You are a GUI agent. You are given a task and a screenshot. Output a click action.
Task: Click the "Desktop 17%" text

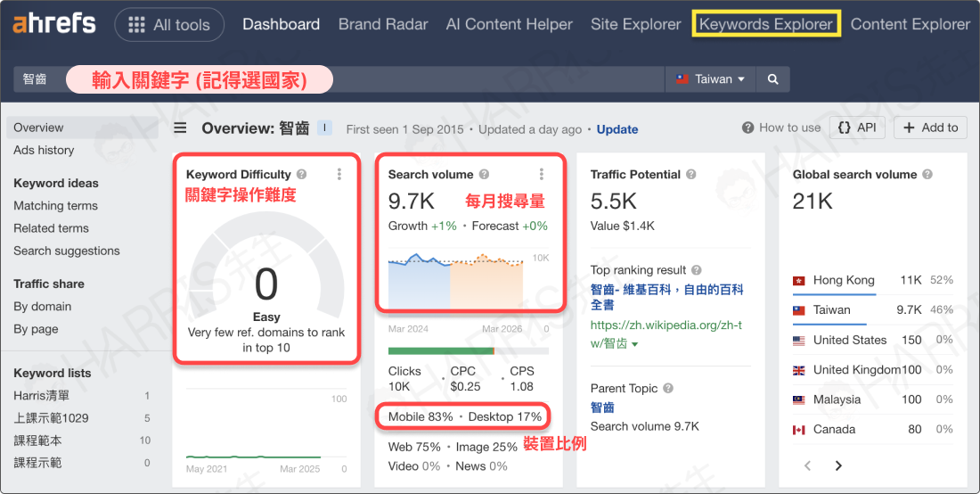505,417
